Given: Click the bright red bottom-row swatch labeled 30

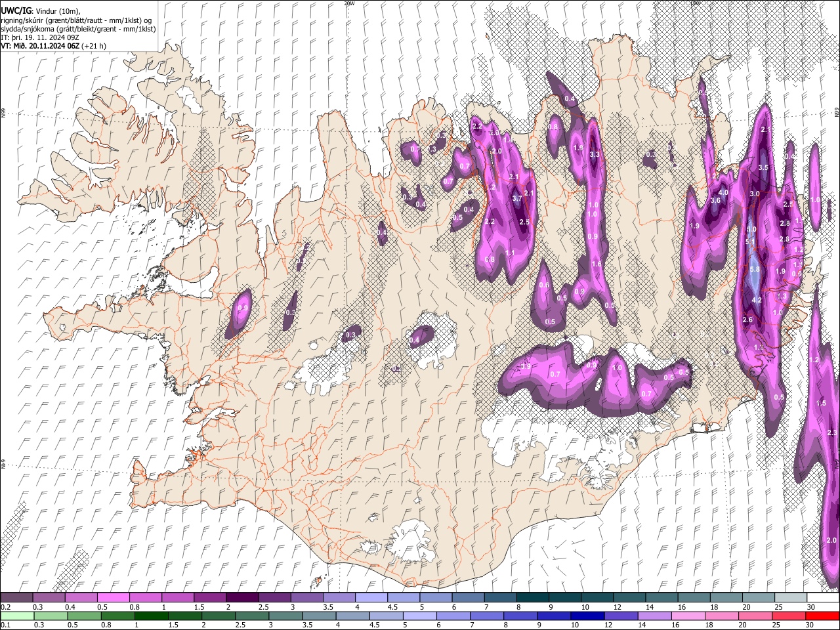Looking at the screenshot, I should (x=822, y=616).
